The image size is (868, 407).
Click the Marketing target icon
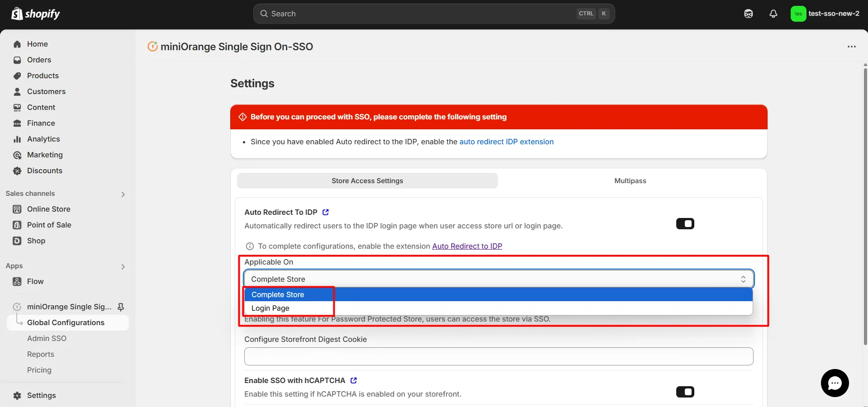[x=17, y=155]
